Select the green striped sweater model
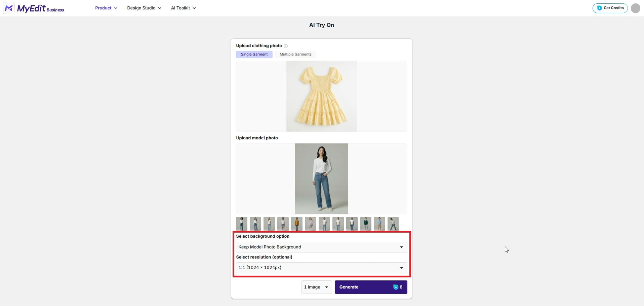This screenshot has height=306, width=644. (365, 223)
